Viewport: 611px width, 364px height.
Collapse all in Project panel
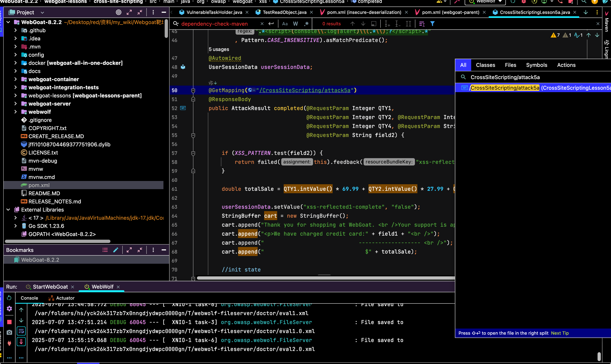(x=140, y=12)
